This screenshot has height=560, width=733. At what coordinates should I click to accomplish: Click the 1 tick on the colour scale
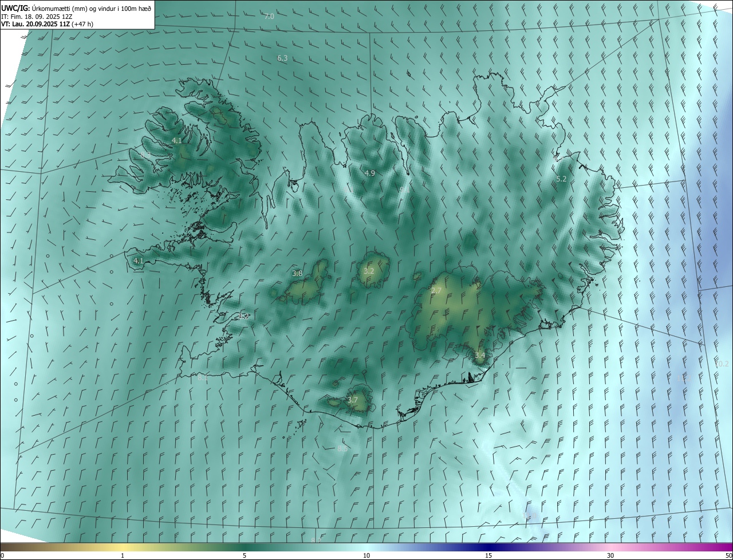[123, 555]
